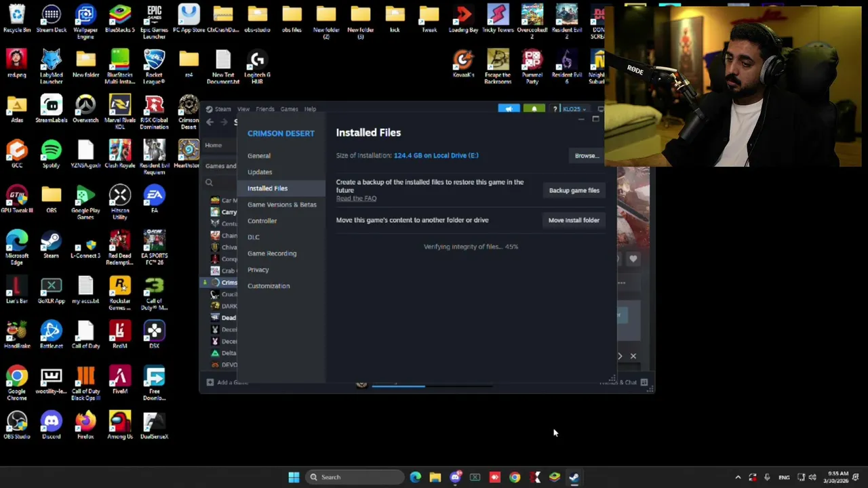The image size is (868, 488).
Task: Click the taskbar Search box
Action: [x=354, y=477]
